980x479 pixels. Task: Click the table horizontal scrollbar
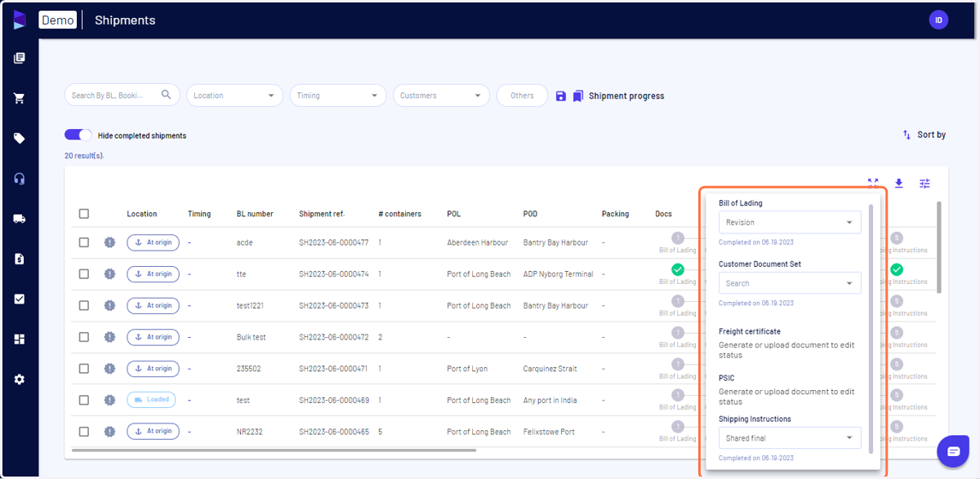pos(274,450)
